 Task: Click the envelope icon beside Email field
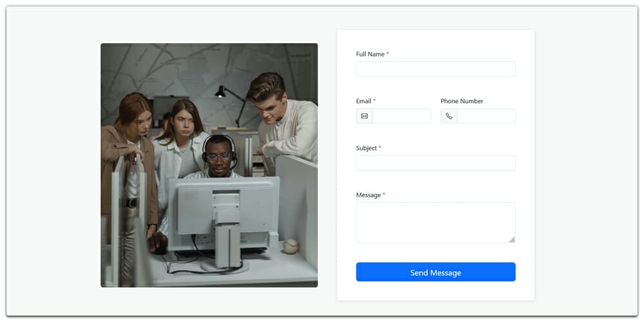[x=365, y=116]
